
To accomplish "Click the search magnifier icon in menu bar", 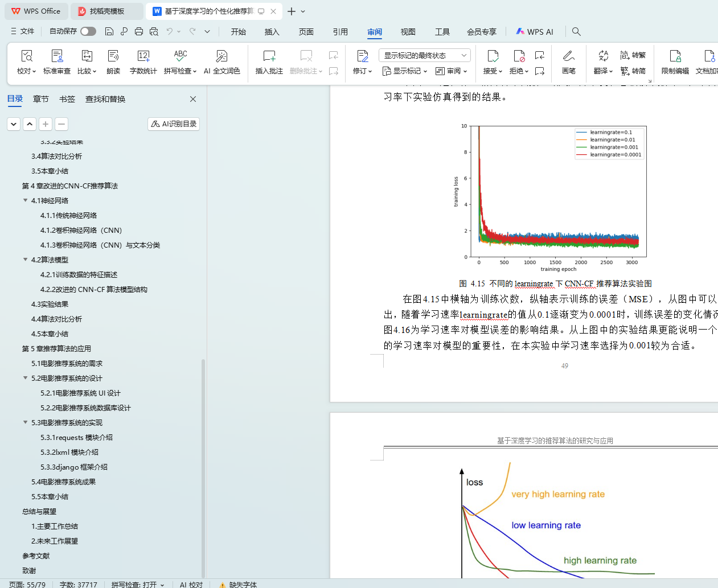I will point(576,32).
